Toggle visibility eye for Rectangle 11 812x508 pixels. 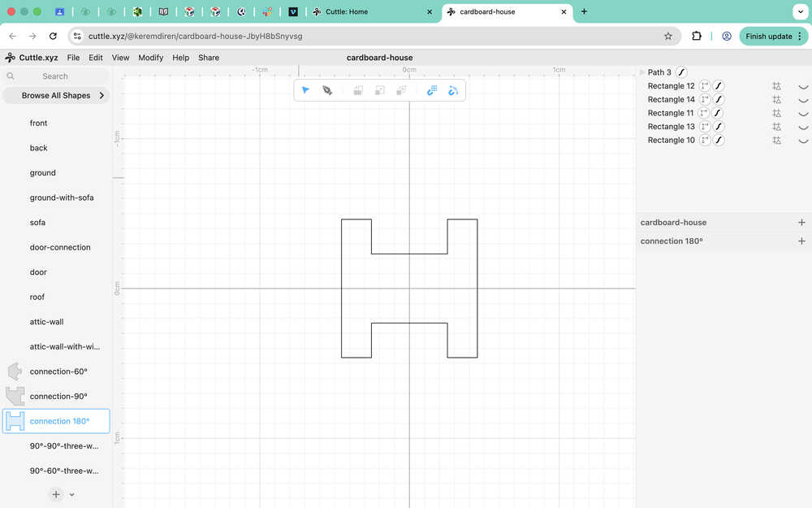tap(803, 114)
